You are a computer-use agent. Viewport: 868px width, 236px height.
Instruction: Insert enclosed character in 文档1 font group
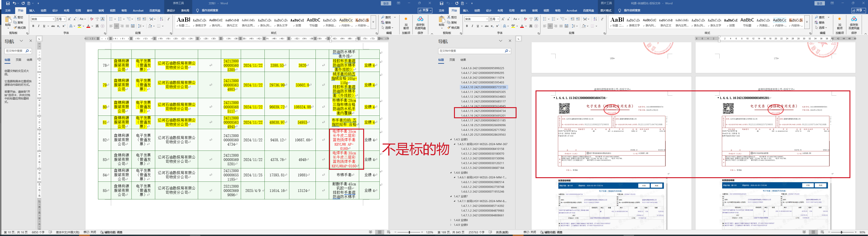pos(103,26)
